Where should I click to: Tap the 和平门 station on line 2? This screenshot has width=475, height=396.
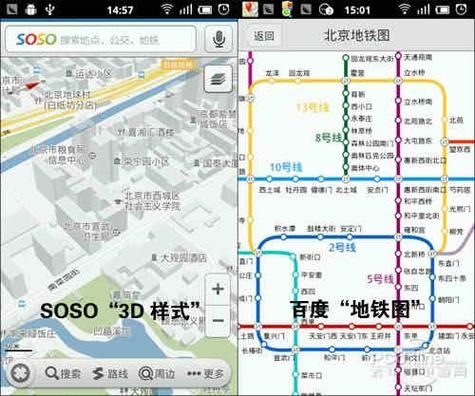pos(332,350)
